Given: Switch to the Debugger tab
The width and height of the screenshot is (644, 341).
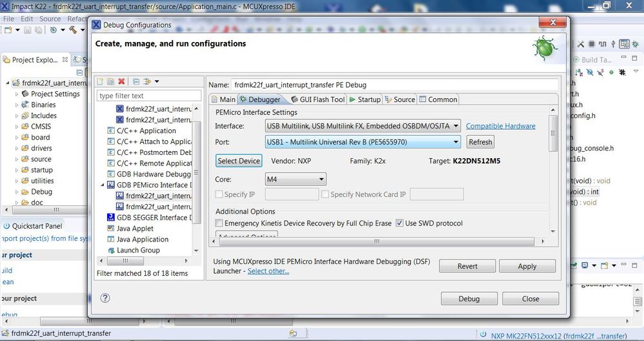Looking at the screenshot, I should point(260,99).
